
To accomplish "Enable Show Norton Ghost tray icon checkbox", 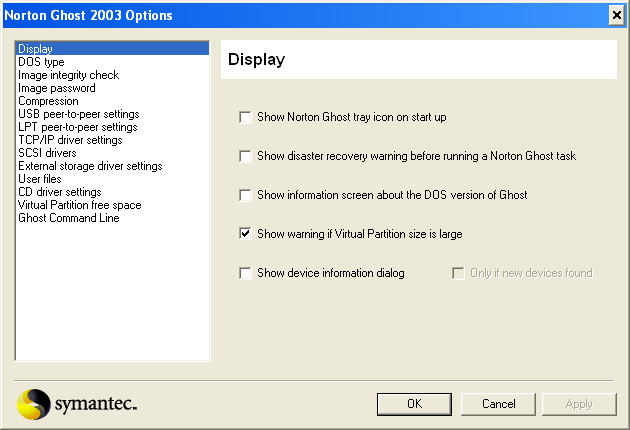I will pyautogui.click(x=245, y=117).
